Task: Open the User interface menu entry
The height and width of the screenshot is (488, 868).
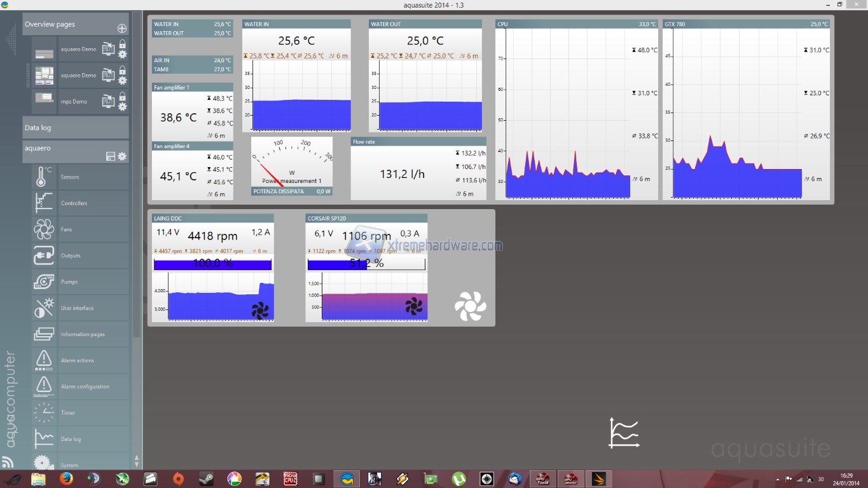Action: 77,308
